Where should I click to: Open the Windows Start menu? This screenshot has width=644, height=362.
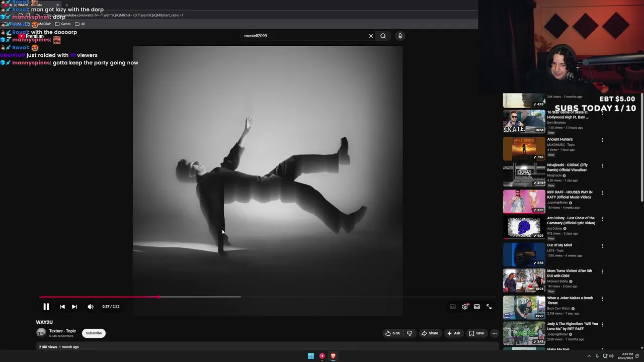click(311, 356)
